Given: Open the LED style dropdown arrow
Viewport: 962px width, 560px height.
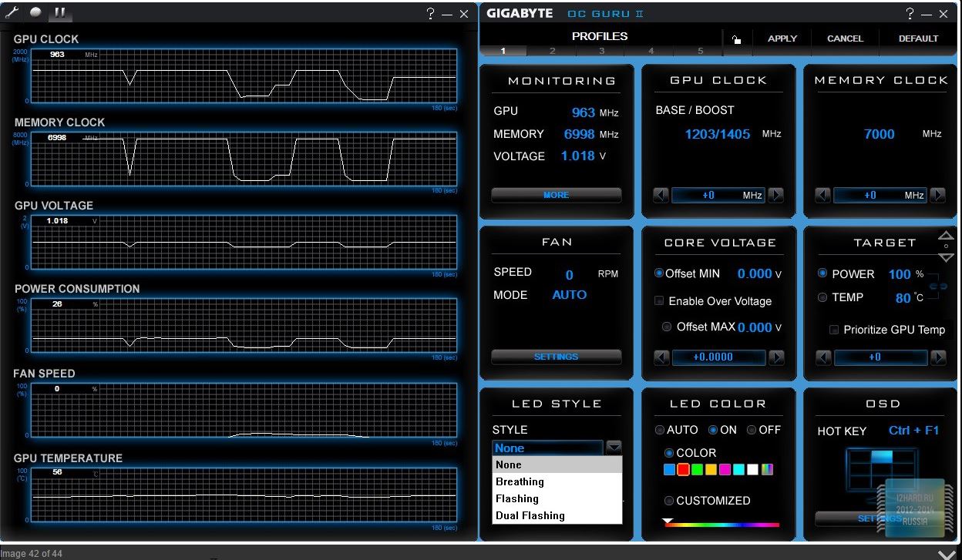Looking at the screenshot, I should tap(614, 448).
